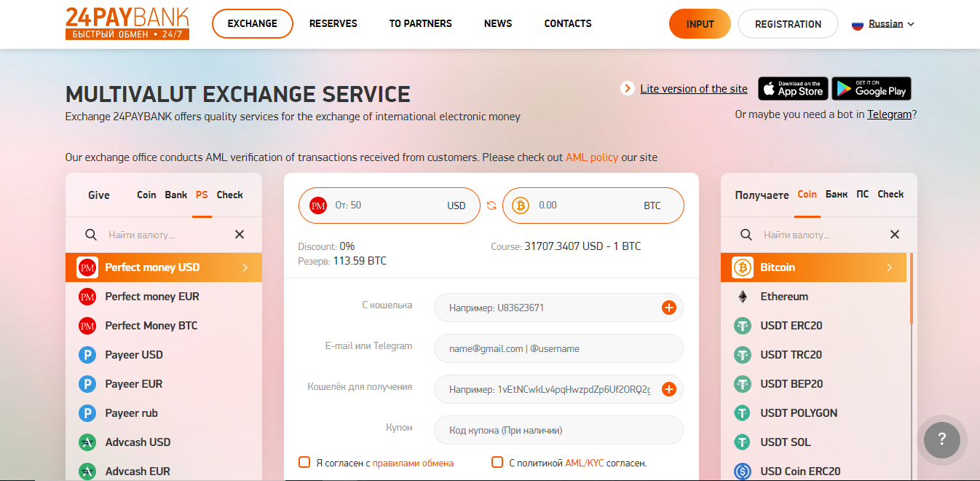
Task: Click the plus icon in the Кошелёк для получения field
Action: point(669,389)
